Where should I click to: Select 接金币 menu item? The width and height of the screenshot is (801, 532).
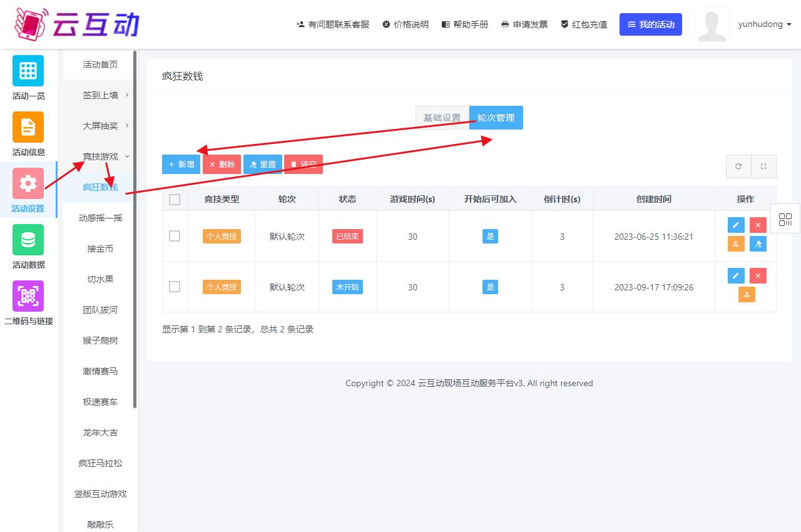(x=100, y=248)
